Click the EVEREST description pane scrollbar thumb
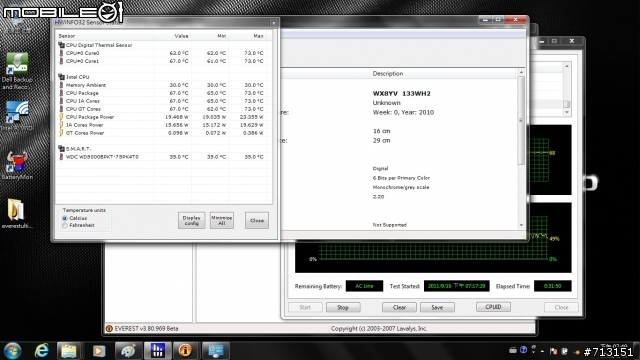The height and width of the screenshot is (360, 640). pyautogui.click(x=521, y=120)
